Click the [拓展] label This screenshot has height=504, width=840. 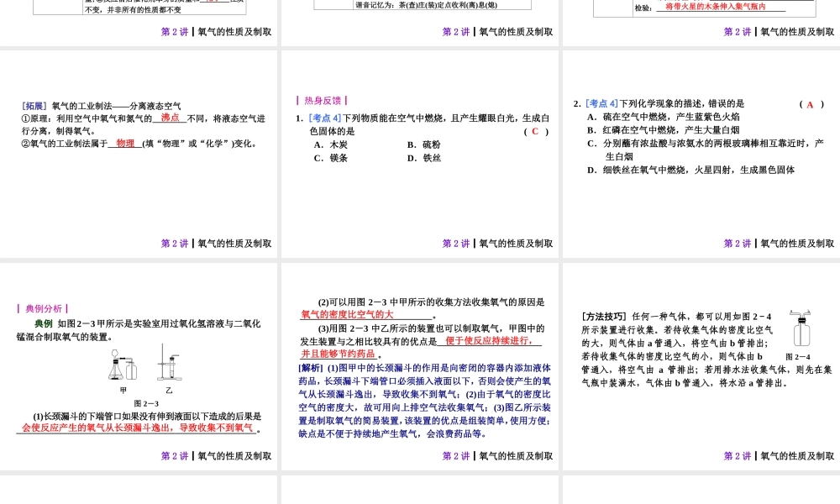(x=34, y=106)
